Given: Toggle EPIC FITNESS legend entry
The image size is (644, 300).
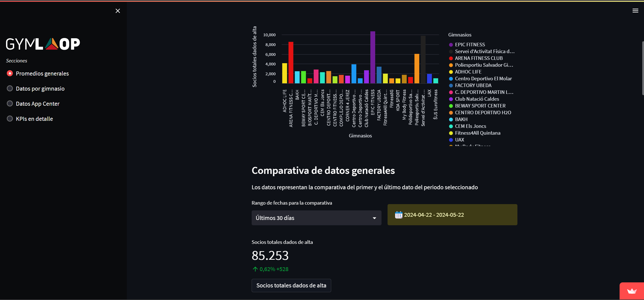Looking at the screenshot, I should click(467, 45).
